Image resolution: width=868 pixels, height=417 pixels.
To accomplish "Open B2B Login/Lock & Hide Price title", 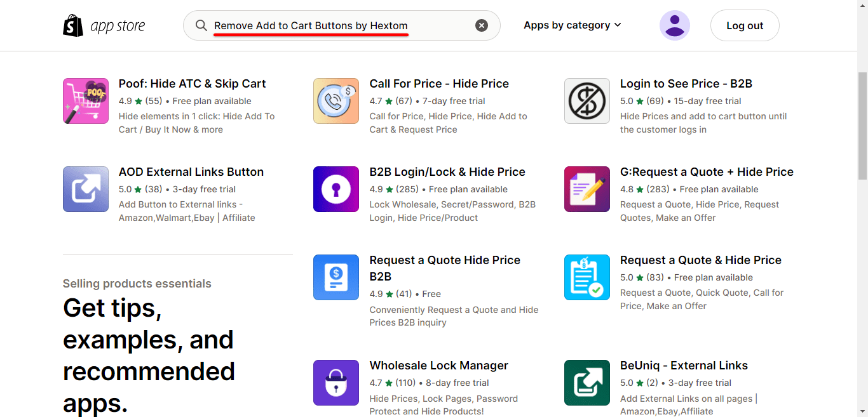I will pos(447,172).
